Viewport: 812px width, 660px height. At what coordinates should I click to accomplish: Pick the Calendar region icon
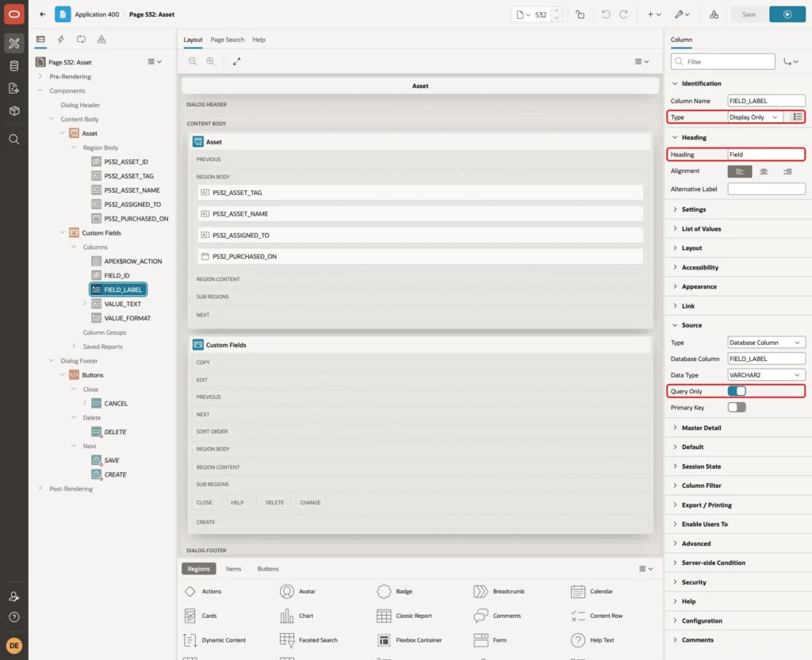(x=578, y=591)
